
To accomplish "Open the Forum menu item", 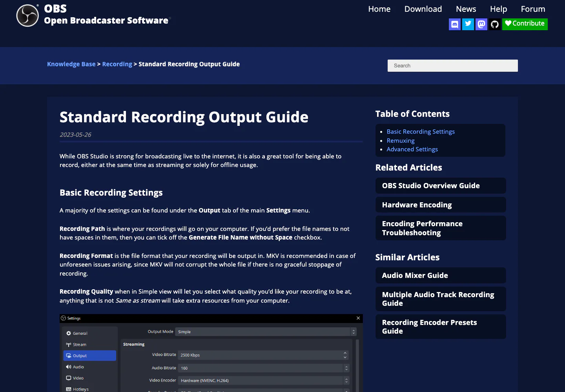I will pos(533,9).
